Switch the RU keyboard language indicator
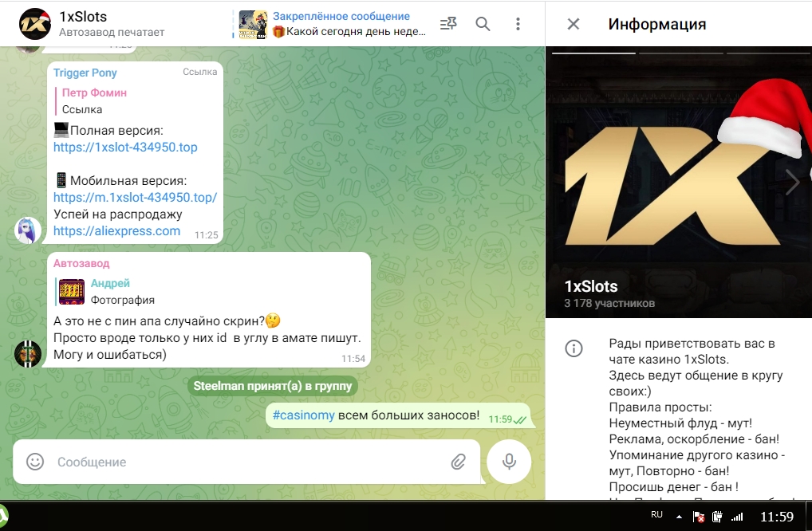Viewport: 812px width, 531px height. point(656,514)
